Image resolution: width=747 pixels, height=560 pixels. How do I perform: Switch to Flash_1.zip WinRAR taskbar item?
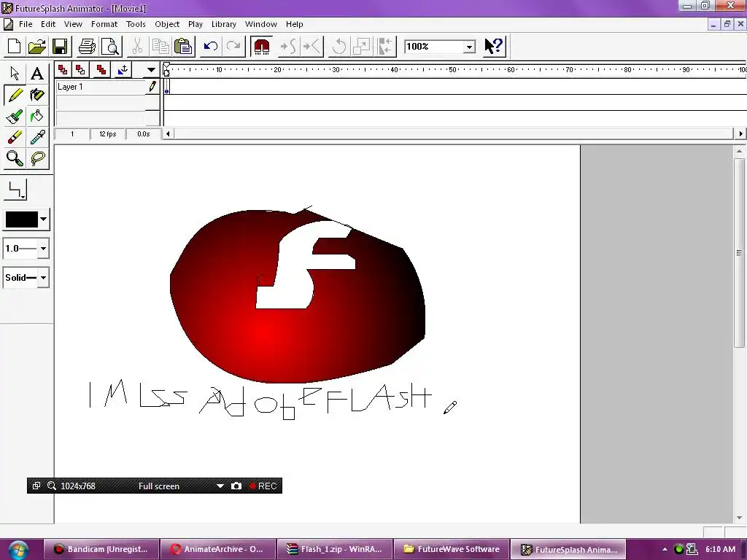pyautogui.click(x=334, y=549)
